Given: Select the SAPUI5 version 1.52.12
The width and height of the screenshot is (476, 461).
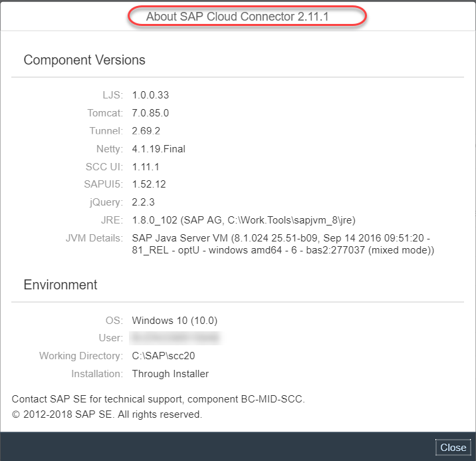Looking at the screenshot, I should (149, 184).
